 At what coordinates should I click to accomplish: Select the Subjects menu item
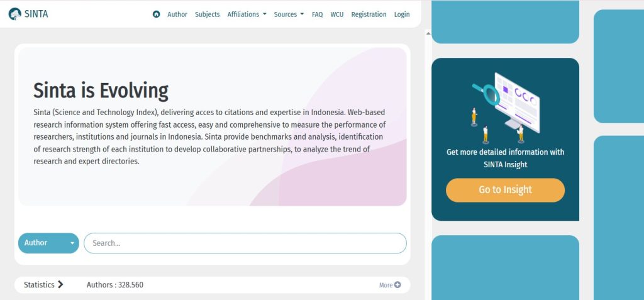tap(208, 14)
